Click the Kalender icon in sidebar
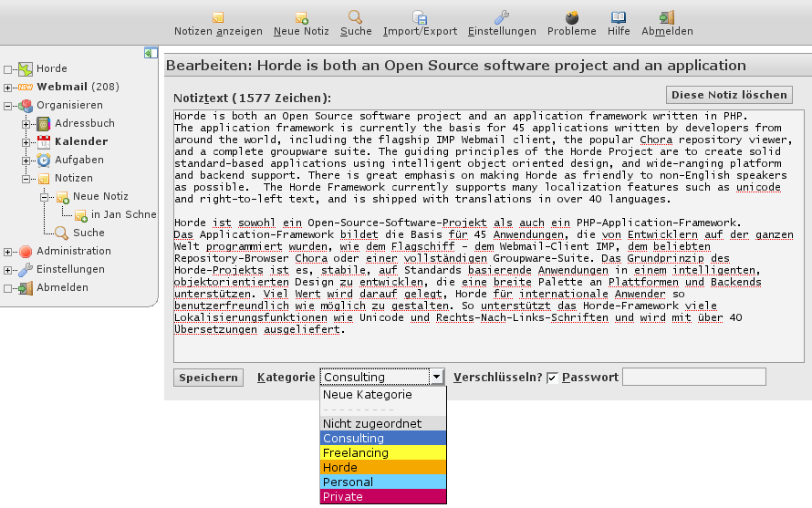812x508 pixels. 44,142
